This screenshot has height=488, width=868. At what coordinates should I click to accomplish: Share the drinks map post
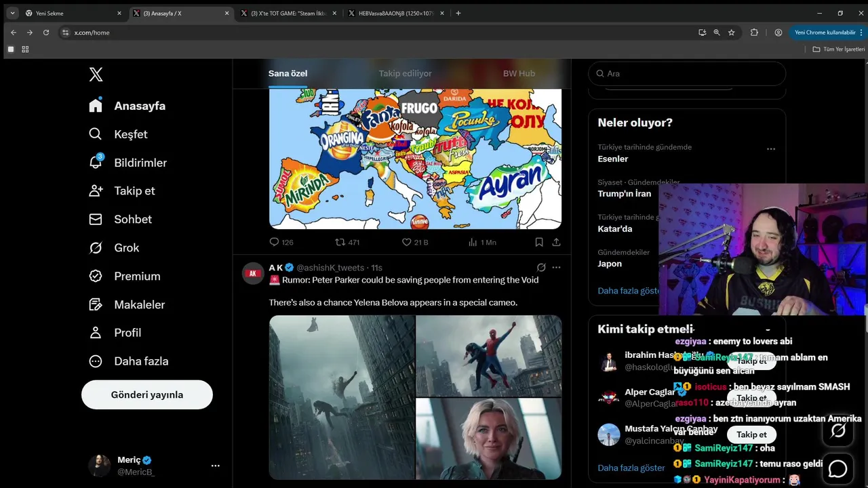point(556,242)
